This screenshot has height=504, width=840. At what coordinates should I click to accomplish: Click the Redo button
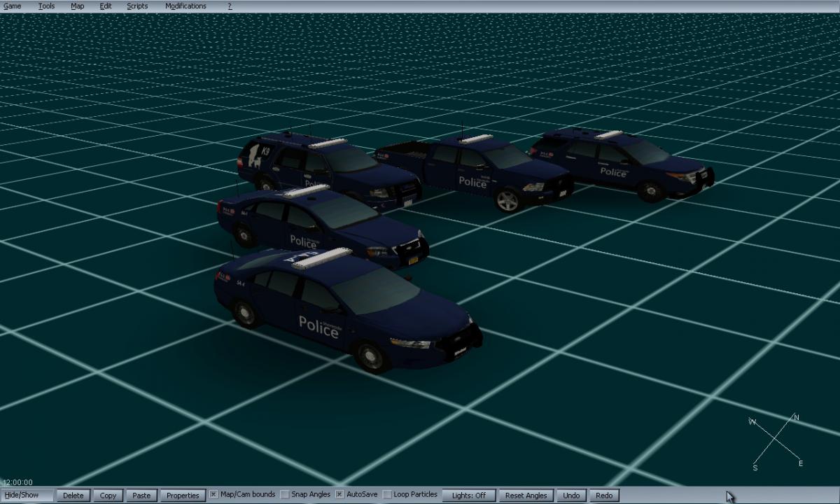(x=604, y=495)
